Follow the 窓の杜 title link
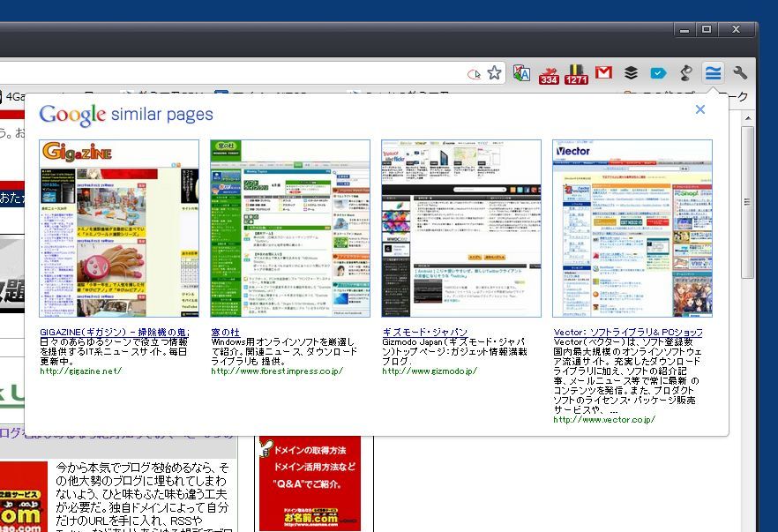Viewport: 778px width, 532px height. 225,332
